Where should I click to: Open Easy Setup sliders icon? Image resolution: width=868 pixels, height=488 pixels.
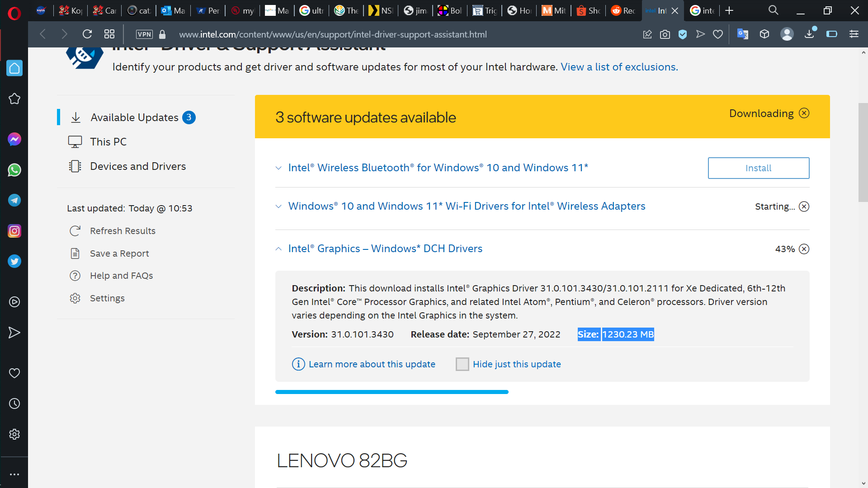854,34
